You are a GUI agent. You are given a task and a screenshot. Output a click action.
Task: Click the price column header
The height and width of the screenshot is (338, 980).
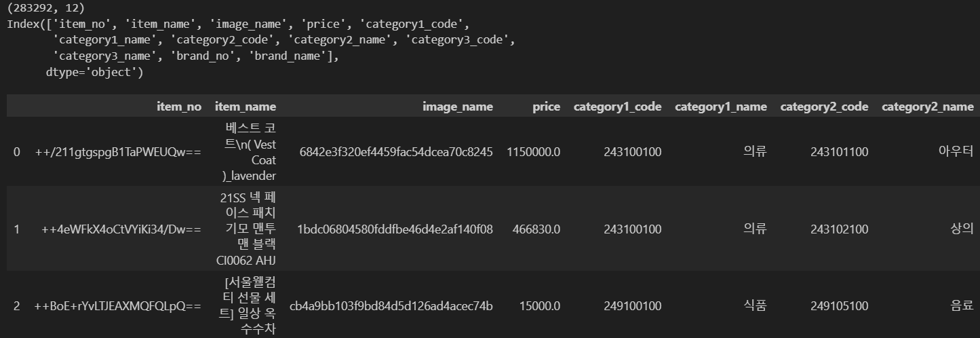coord(547,107)
